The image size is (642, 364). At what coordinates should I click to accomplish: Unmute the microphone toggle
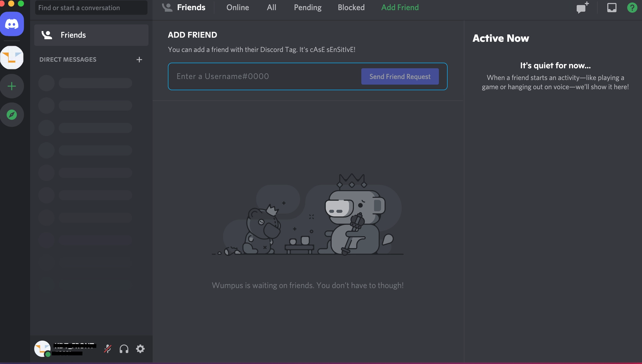click(108, 349)
